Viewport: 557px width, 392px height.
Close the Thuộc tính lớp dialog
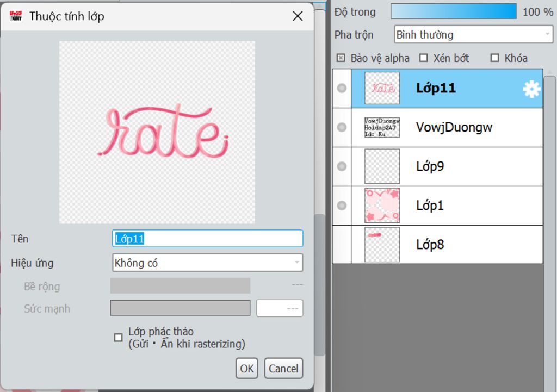click(298, 16)
